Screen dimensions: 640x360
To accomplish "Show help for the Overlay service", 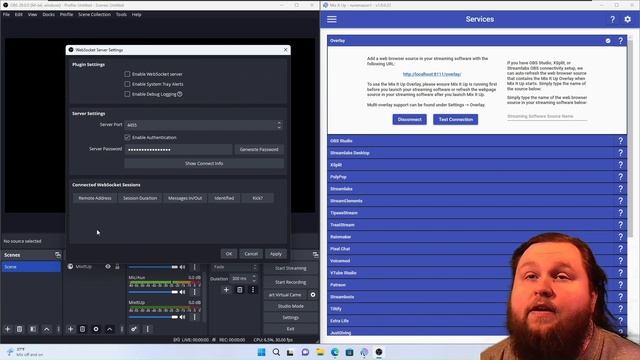I will (620, 41).
